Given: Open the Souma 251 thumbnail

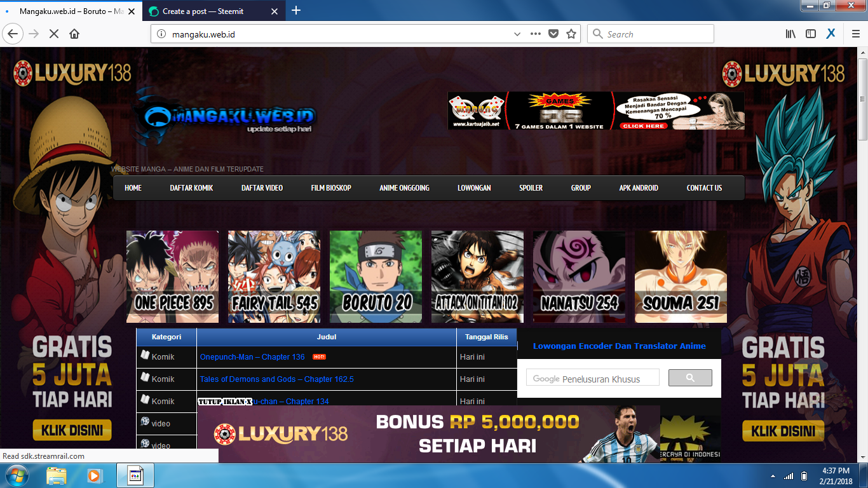Looking at the screenshot, I should [x=681, y=276].
